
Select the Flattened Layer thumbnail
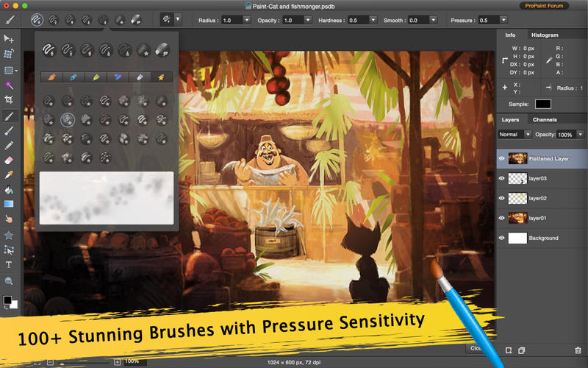(x=517, y=158)
